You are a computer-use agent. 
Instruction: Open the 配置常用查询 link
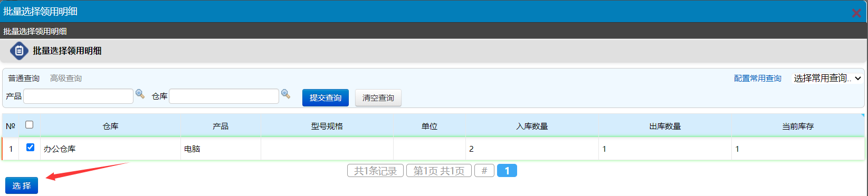[x=758, y=78]
